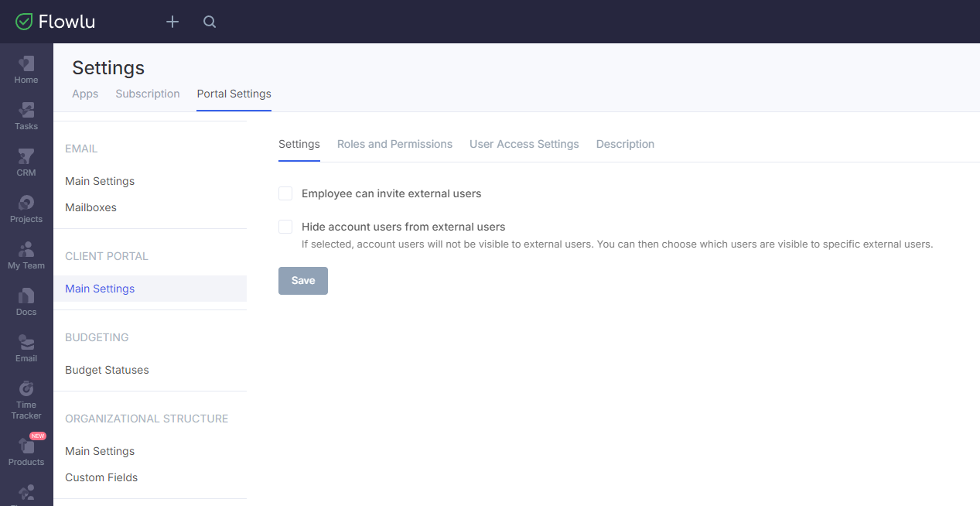Open the Projects module
Viewport: 980px width, 506px height.
26,209
